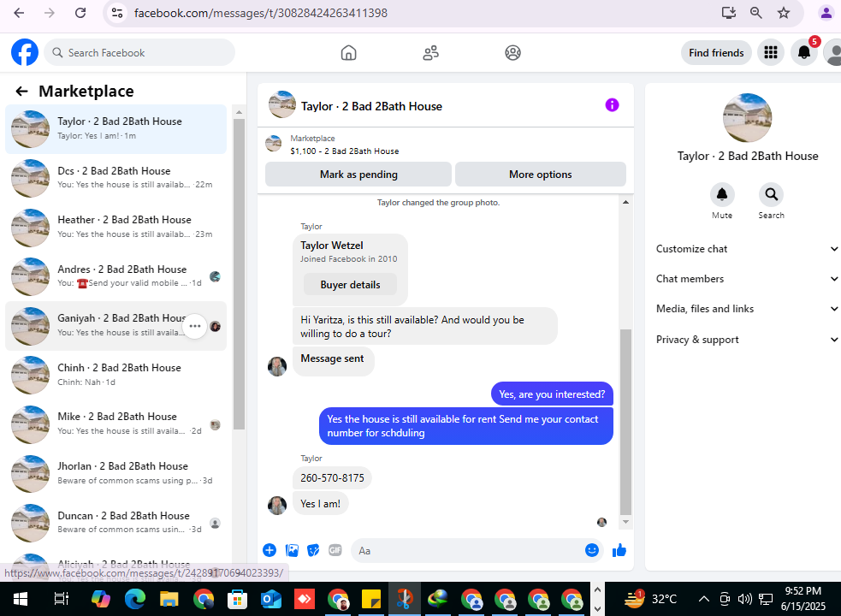Screen dimensions: 841x616
Task: Go back using Marketplace back arrow
Action: pyautogui.click(x=21, y=92)
